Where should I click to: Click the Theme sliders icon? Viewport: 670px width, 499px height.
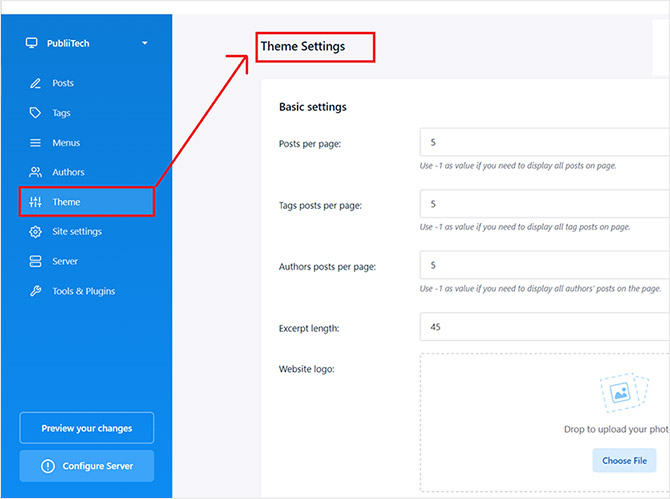click(x=36, y=202)
